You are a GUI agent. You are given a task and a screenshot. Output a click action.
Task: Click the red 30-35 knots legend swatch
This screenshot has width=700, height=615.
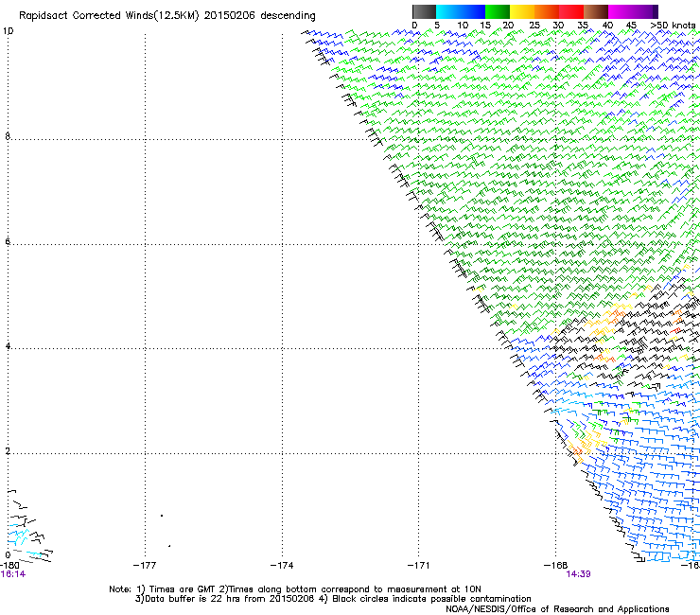(x=571, y=11)
